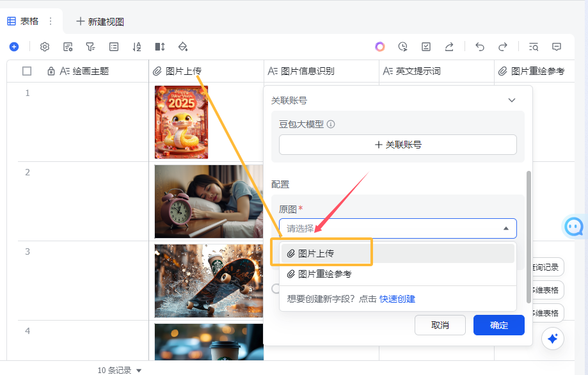588x375 pixels.
Task: Collapse the 关联账号 section chevron
Action: (x=511, y=100)
